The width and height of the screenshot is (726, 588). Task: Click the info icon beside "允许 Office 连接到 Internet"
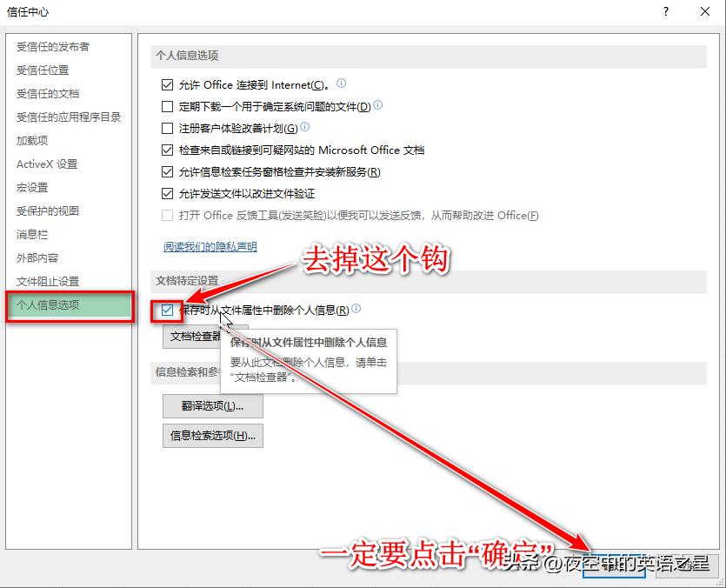341,84
